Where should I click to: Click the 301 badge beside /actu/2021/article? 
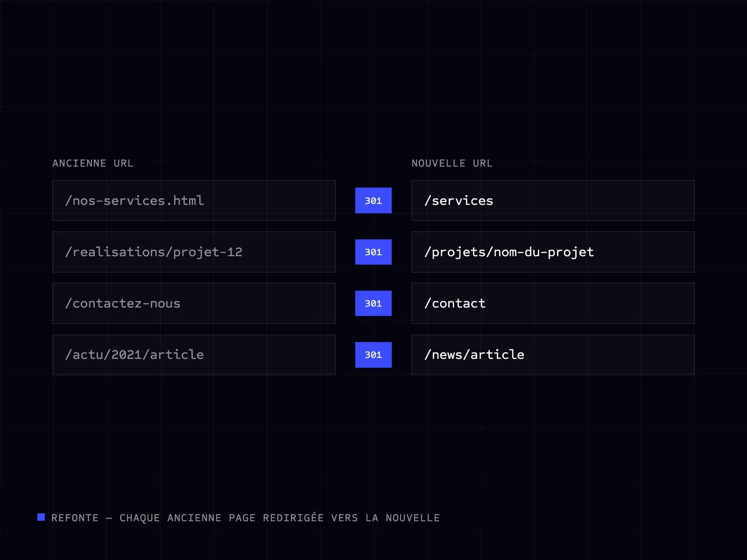pos(373,355)
